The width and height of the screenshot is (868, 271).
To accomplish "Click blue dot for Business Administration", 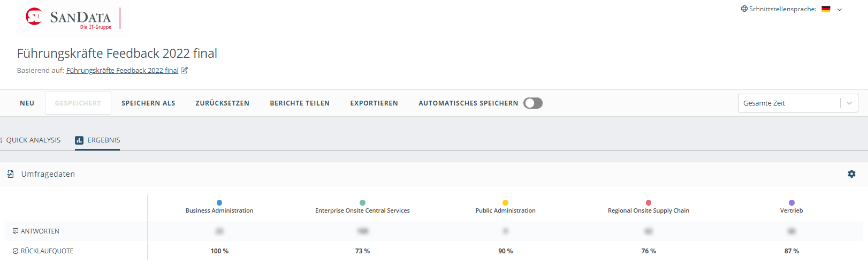I will pos(219,202).
